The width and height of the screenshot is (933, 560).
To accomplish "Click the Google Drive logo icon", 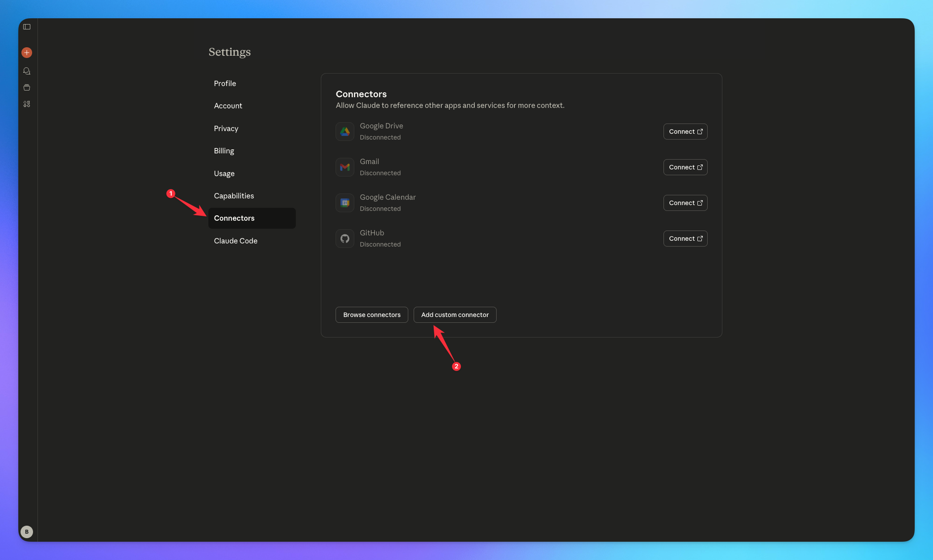I will [345, 132].
